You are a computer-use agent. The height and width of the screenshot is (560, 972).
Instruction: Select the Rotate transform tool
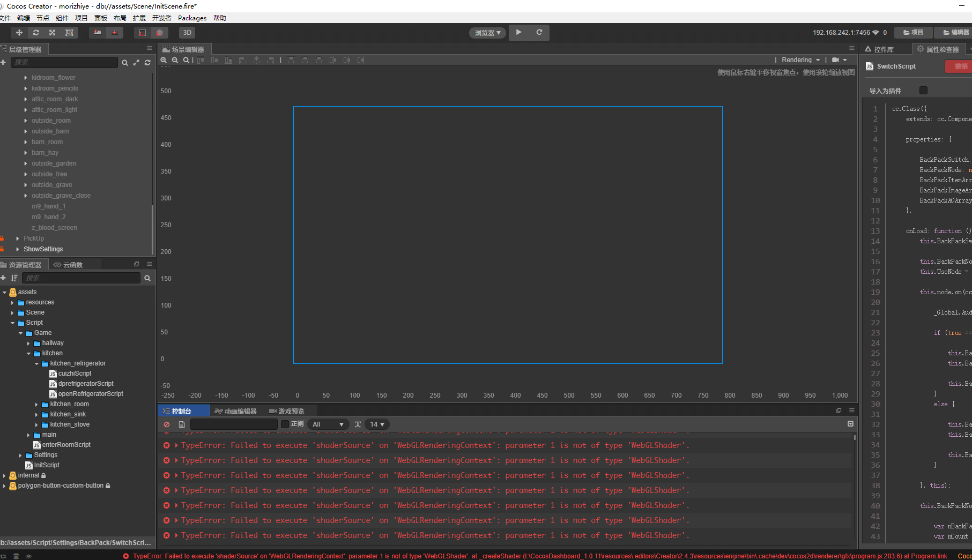tap(36, 33)
